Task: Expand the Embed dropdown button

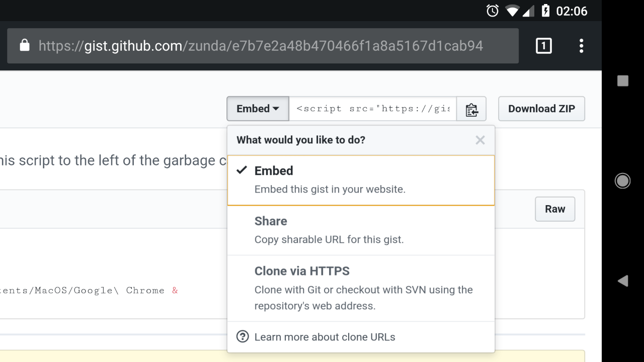Action: click(x=258, y=109)
